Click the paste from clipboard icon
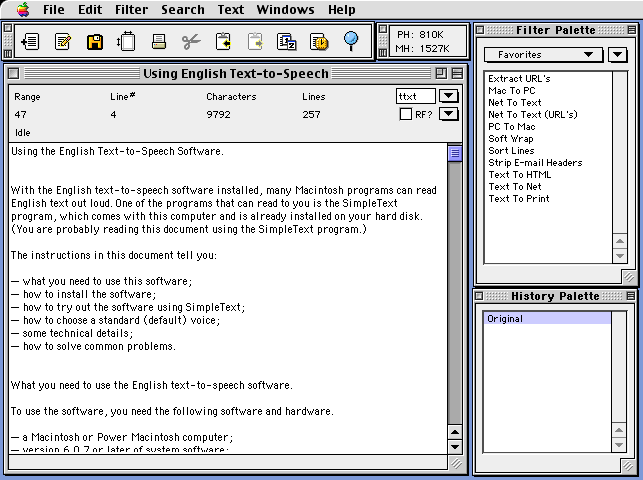The height and width of the screenshot is (480, 643). pyautogui.click(x=255, y=42)
